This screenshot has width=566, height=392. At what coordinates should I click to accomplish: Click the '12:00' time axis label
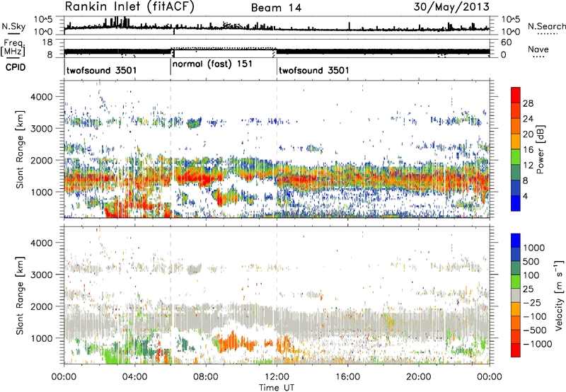277,377
